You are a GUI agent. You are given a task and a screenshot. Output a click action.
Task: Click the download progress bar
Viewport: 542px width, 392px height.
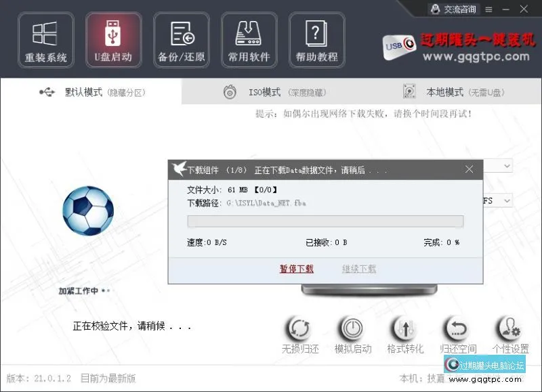(x=325, y=221)
